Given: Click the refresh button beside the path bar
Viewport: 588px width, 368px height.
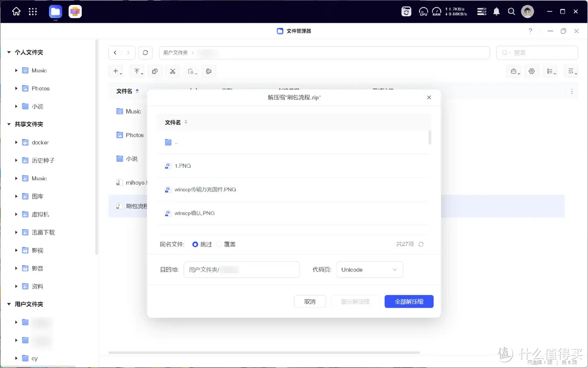Looking at the screenshot, I should point(145,53).
